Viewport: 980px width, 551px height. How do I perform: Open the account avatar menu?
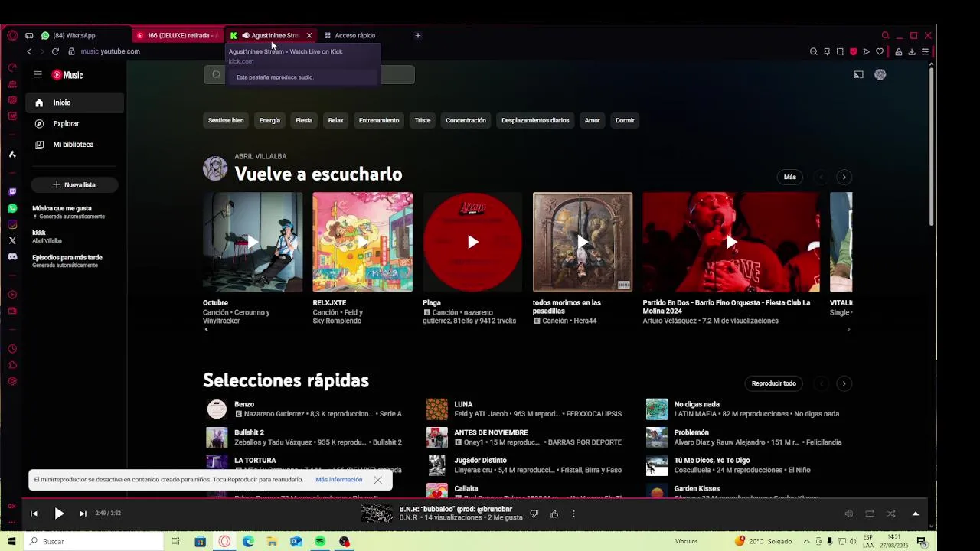click(880, 74)
